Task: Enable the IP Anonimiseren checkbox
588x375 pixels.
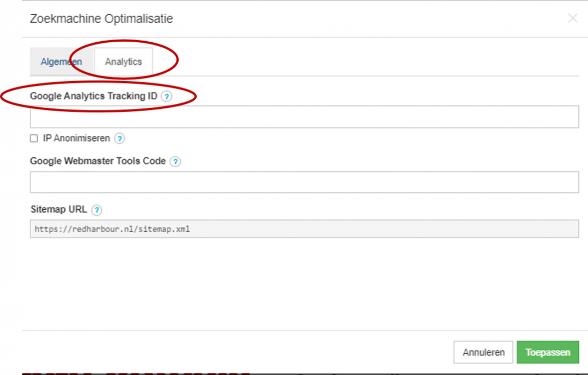Action: [x=34, y=138]
